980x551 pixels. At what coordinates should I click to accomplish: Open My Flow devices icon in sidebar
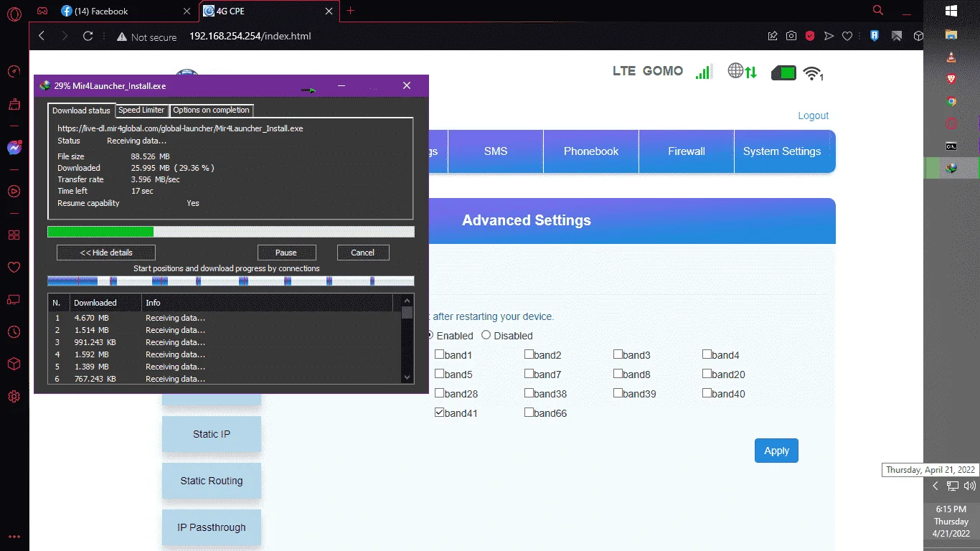coord(14,299)
